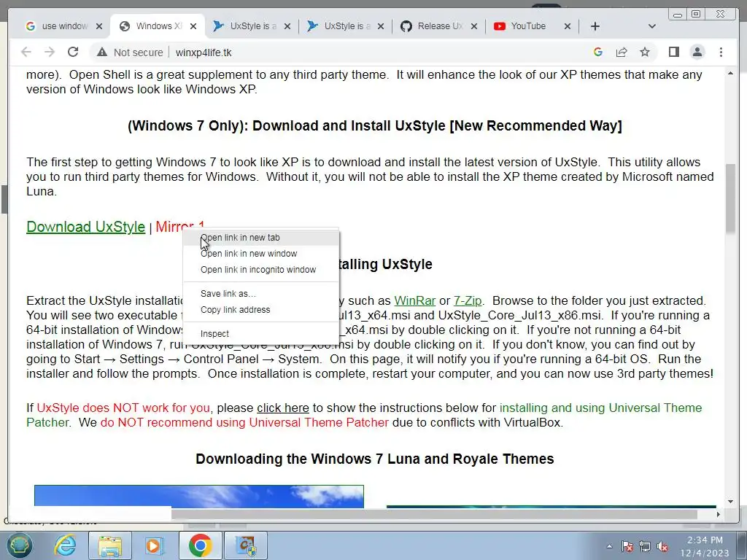Open Windows Explorer folder on taskbar

[x=110, y=545]
